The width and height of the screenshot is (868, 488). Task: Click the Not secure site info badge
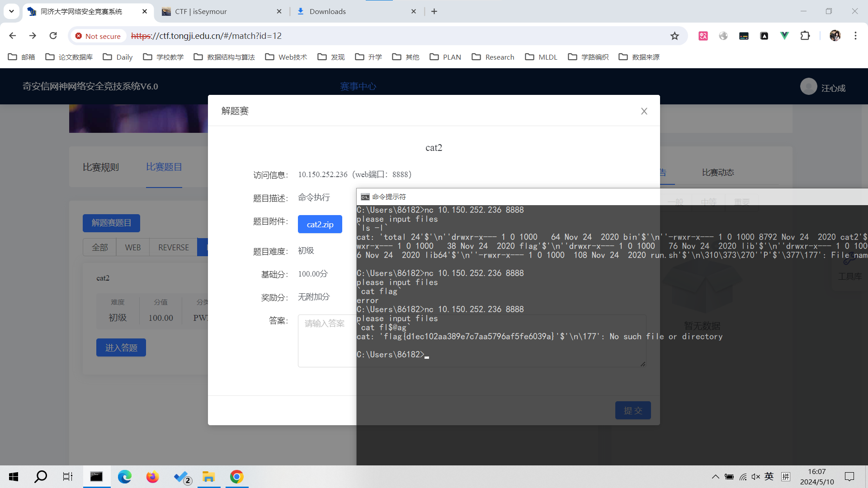pyautogui.click(x=98, y=36)
